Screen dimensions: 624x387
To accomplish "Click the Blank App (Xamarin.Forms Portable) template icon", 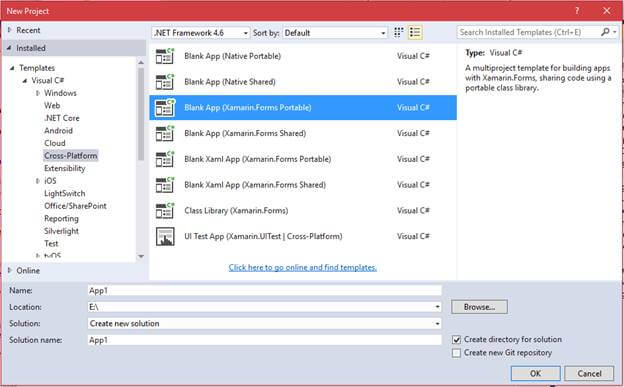I will (165, 108).
